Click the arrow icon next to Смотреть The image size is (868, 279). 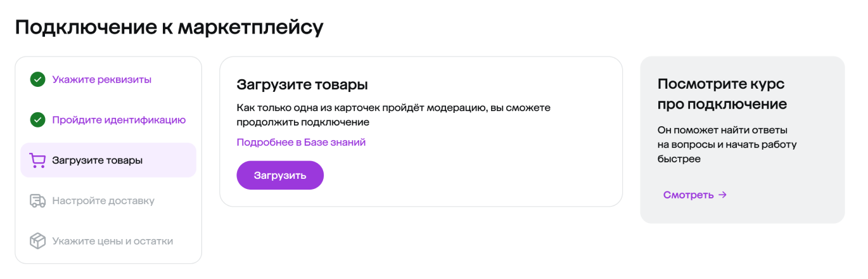click(722, 195)
